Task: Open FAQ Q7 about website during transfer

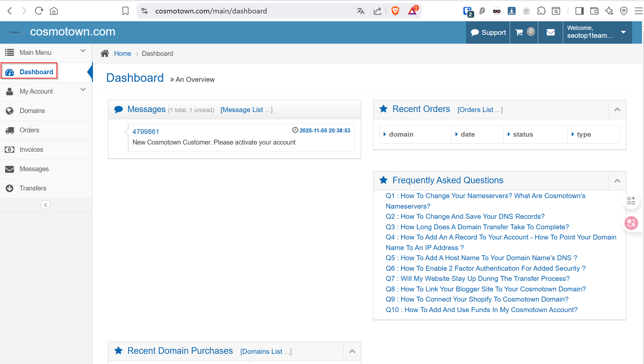Action: [x=477, y=279]
